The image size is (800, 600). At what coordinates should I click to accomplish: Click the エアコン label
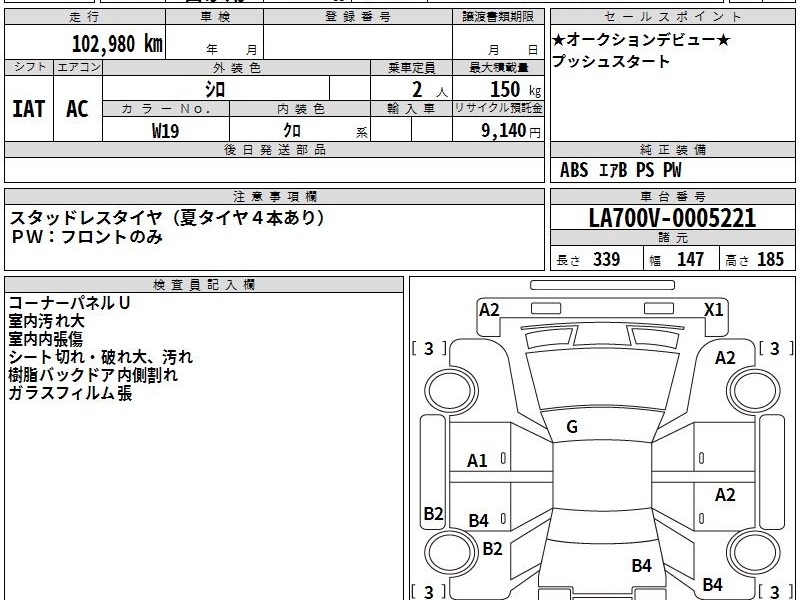click(78, 67)
